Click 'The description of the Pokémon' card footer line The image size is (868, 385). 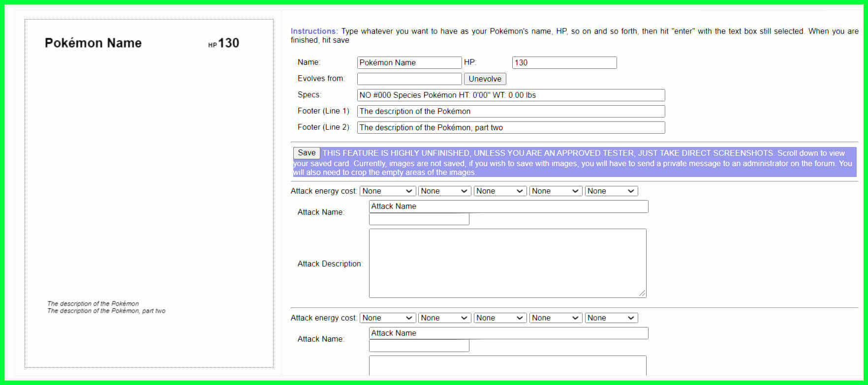pyautogui.click(x=93, y=304)
